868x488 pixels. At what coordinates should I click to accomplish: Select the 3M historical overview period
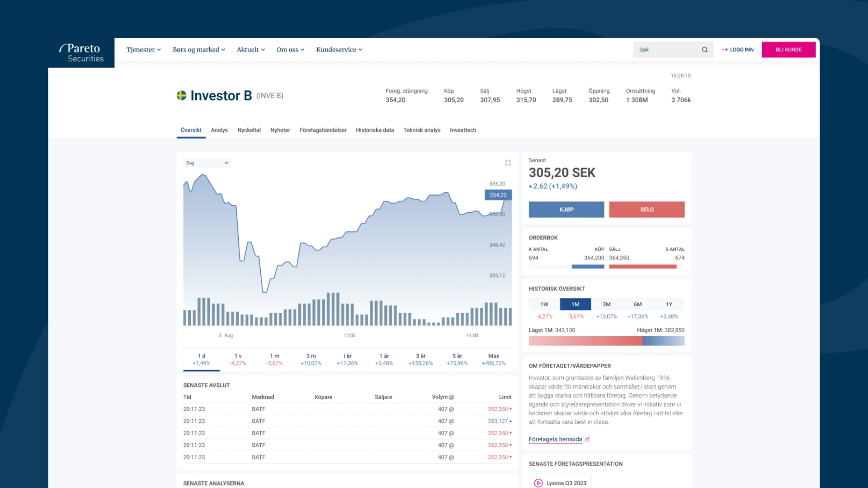point(607,305)
